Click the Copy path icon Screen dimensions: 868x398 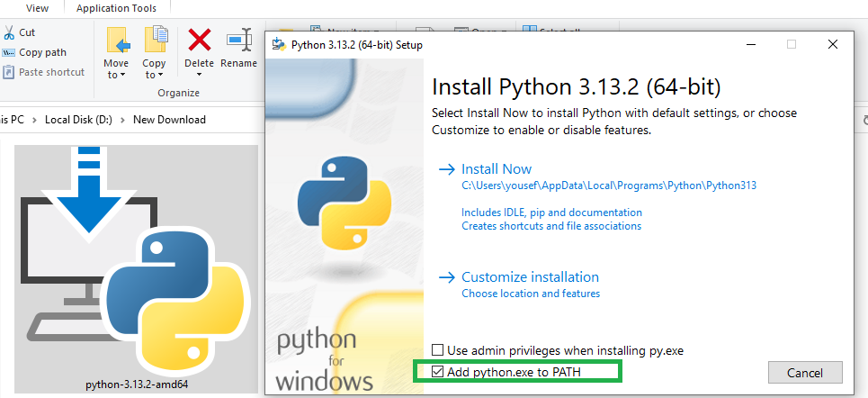9,52
